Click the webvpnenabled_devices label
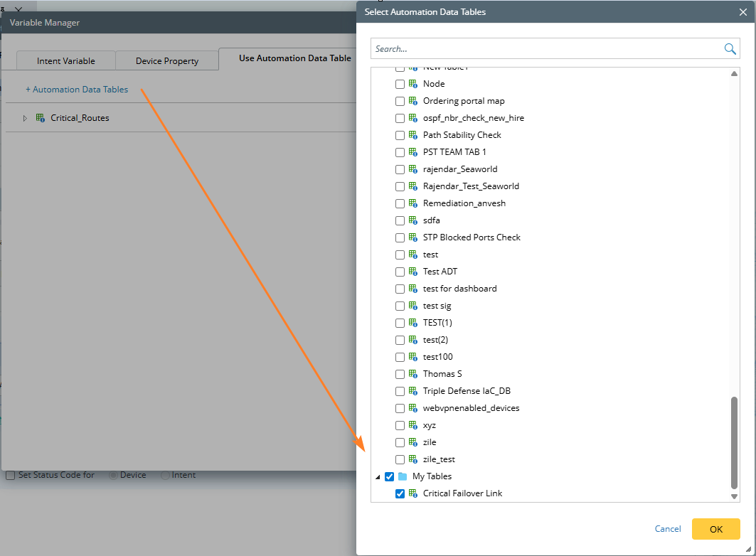 [471, 408]
